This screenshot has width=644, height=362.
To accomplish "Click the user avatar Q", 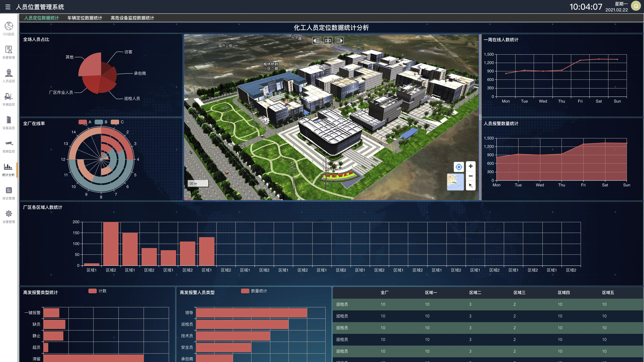I will click(636, 6).
